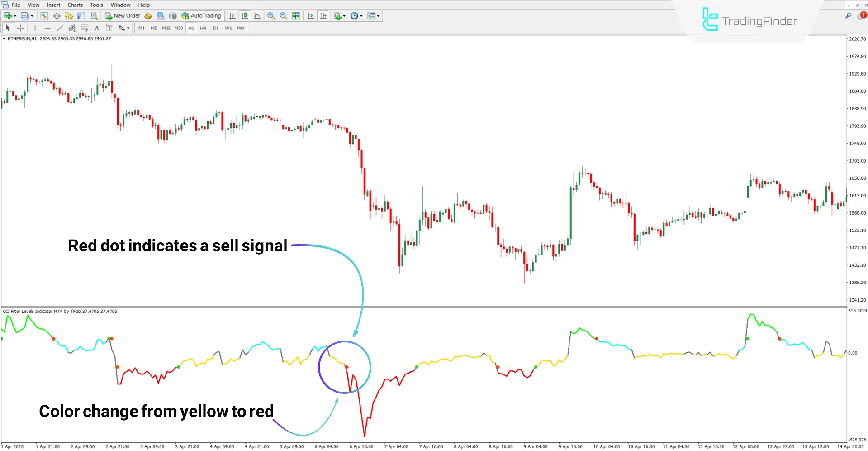Zoom in on the chart
The height and width of the screenshot is (451, 868).
271,15
